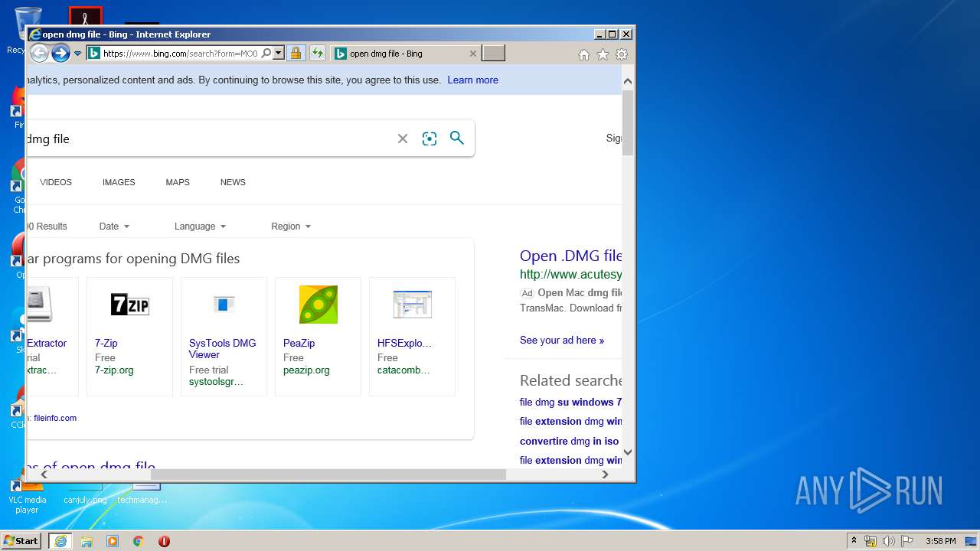Submit search with Bing magnifier icon
This screenshot has width=980, height=551.
(x=457, y=138)
